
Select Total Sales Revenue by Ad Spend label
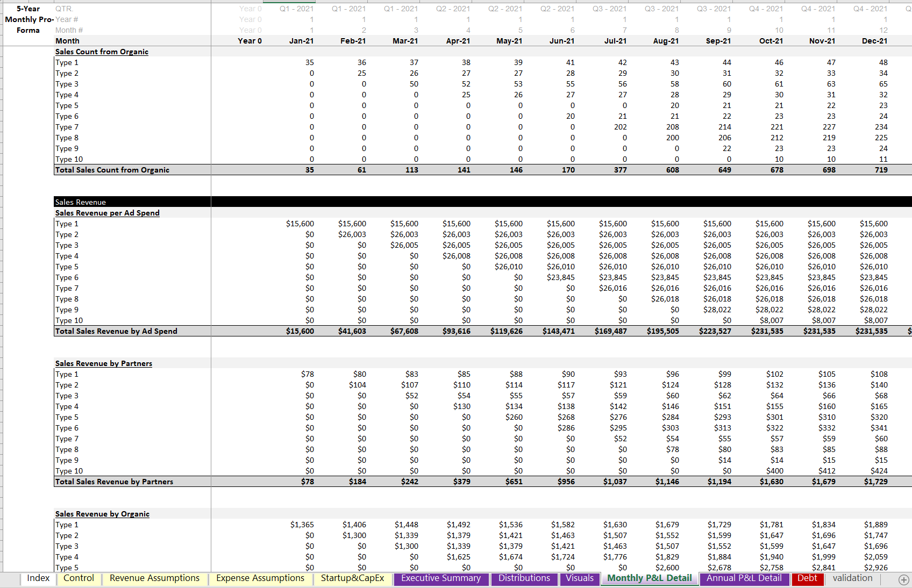click(116, 331)
